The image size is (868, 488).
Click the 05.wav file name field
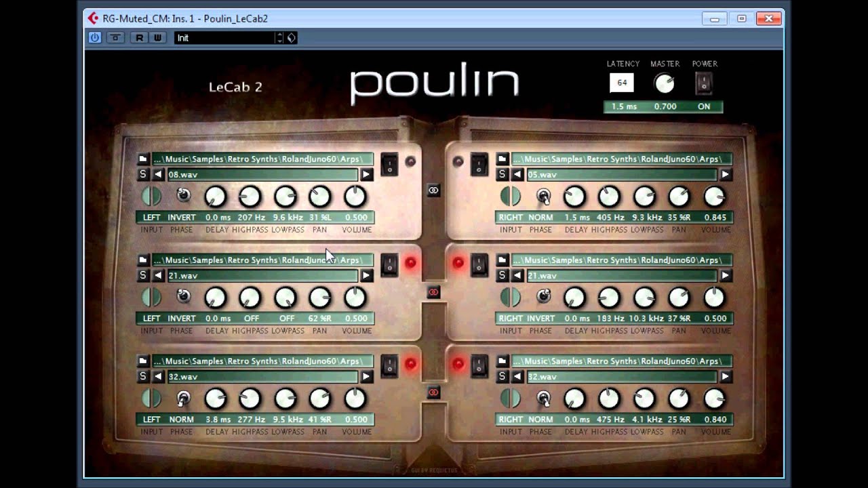click(x=621, y=175)
